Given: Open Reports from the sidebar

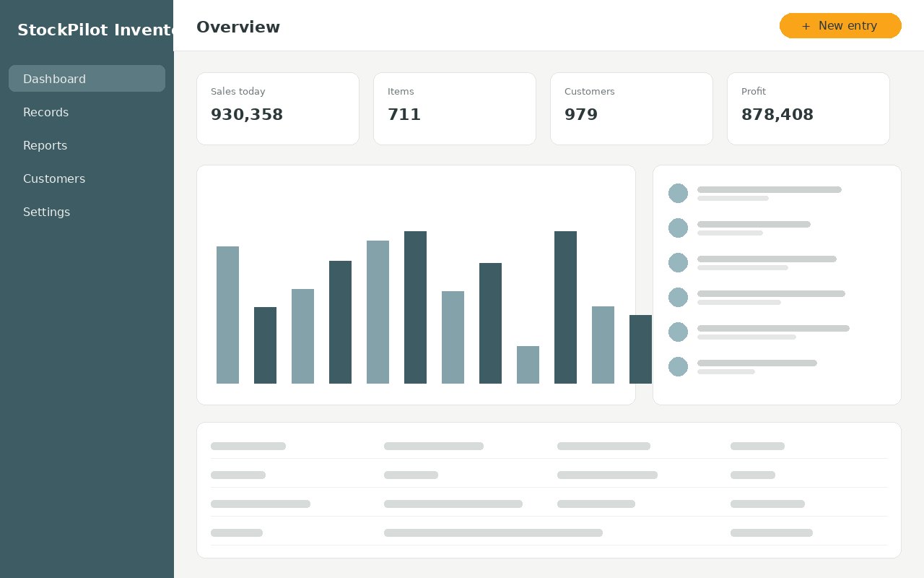Looking at the screenshot, I should (87, 145).
